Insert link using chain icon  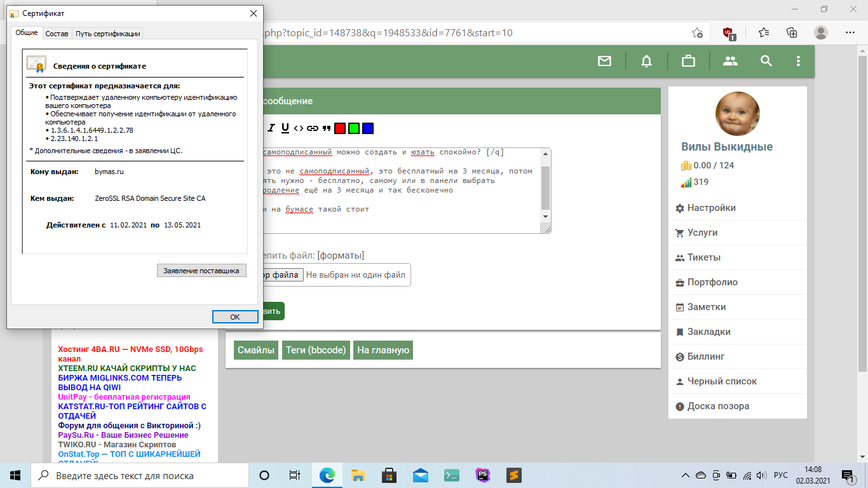click(312, 128)
